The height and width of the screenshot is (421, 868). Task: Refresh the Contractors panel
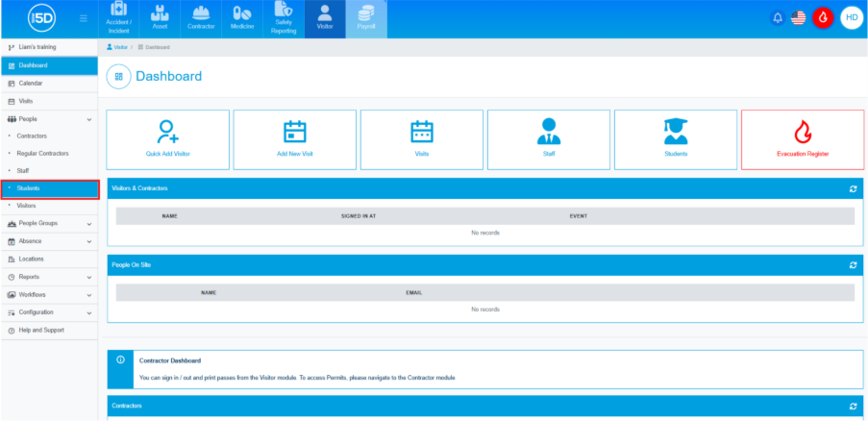pos(853,407)
